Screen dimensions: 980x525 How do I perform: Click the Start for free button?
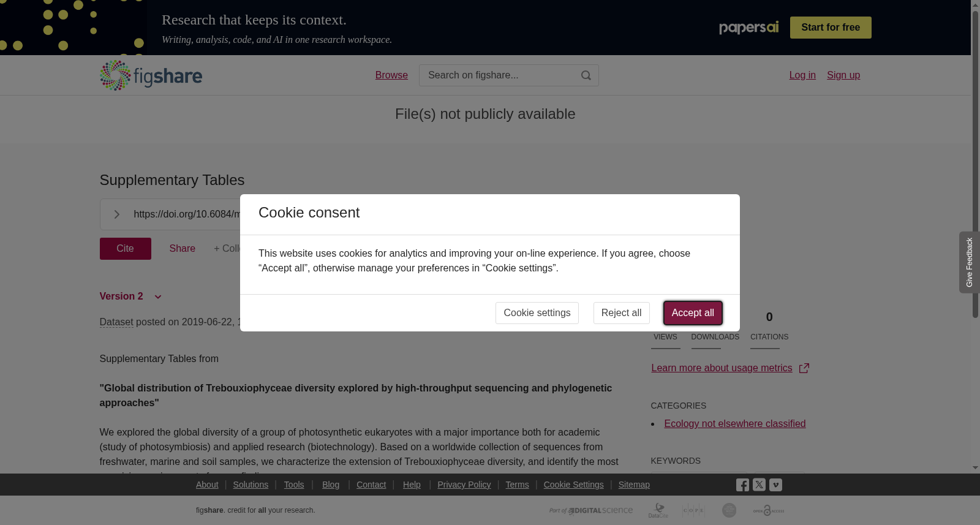[831, 28]
